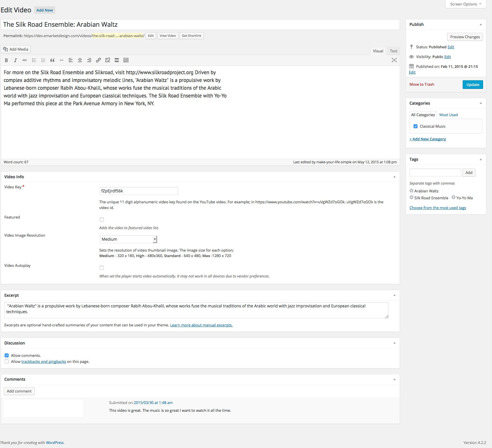
Task: Enter distraction-free writing mode
Action: coord(394,60)
